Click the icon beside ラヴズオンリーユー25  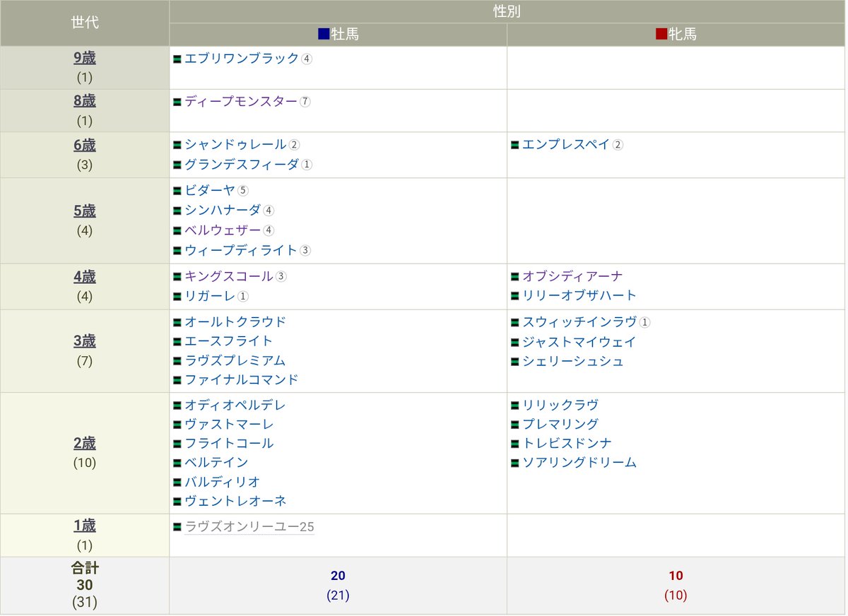[x=177, y=528]
